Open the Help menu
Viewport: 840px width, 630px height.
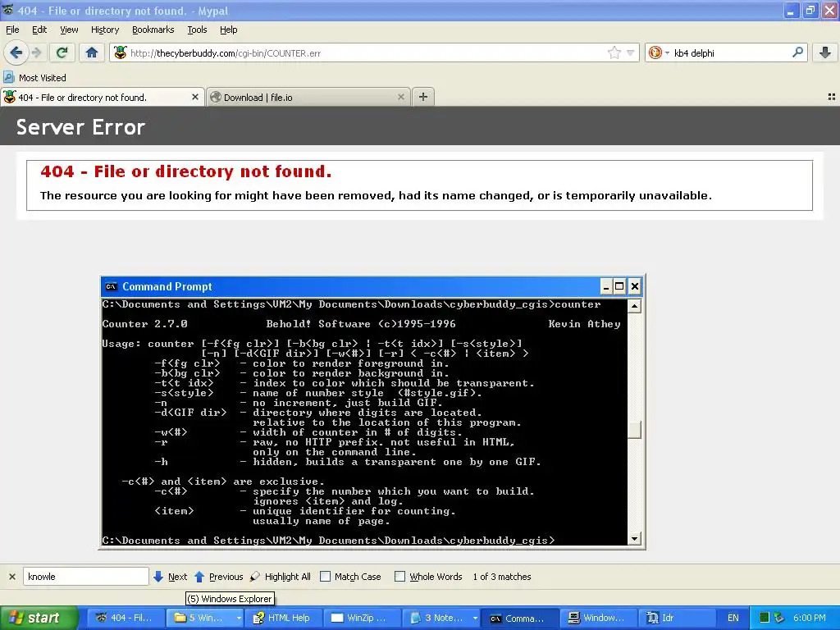coord(228,30)
